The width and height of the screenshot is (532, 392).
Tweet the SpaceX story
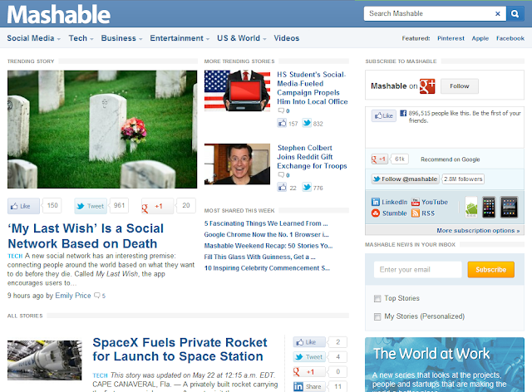(309, 357)
